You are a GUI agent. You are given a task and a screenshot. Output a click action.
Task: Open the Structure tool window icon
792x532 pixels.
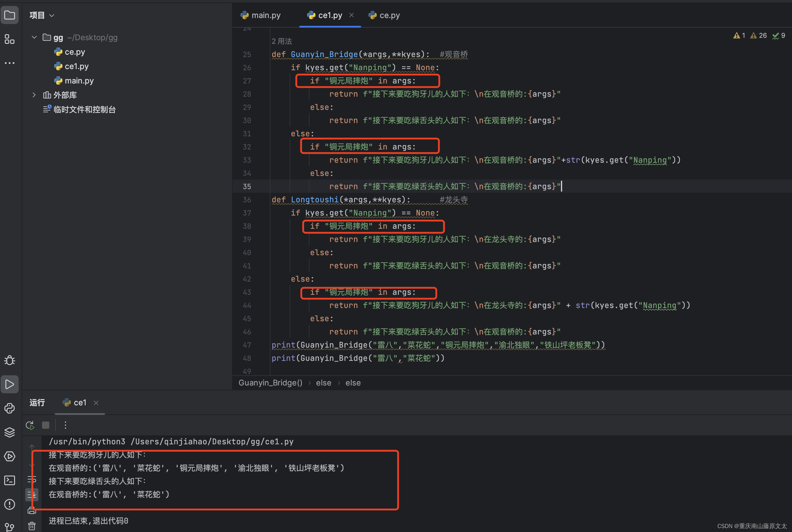(x=10, y=39)
